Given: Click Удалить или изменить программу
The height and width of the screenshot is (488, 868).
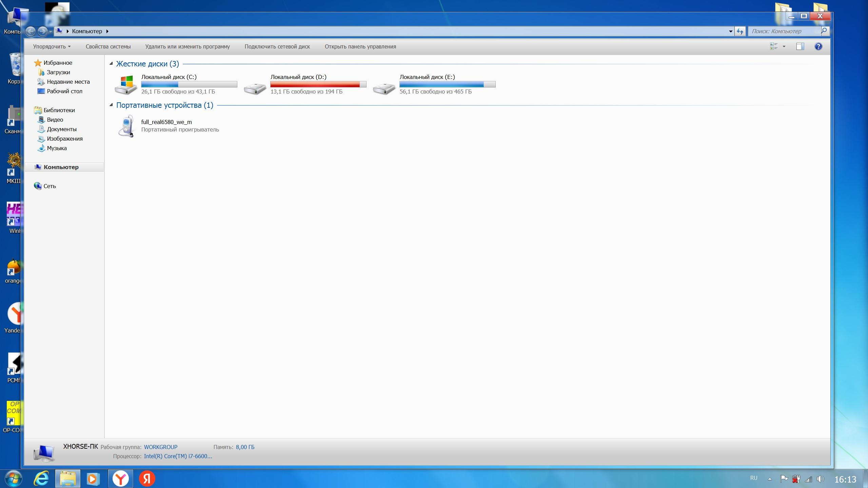Looking at the screenshot, I should coord(188,46).
